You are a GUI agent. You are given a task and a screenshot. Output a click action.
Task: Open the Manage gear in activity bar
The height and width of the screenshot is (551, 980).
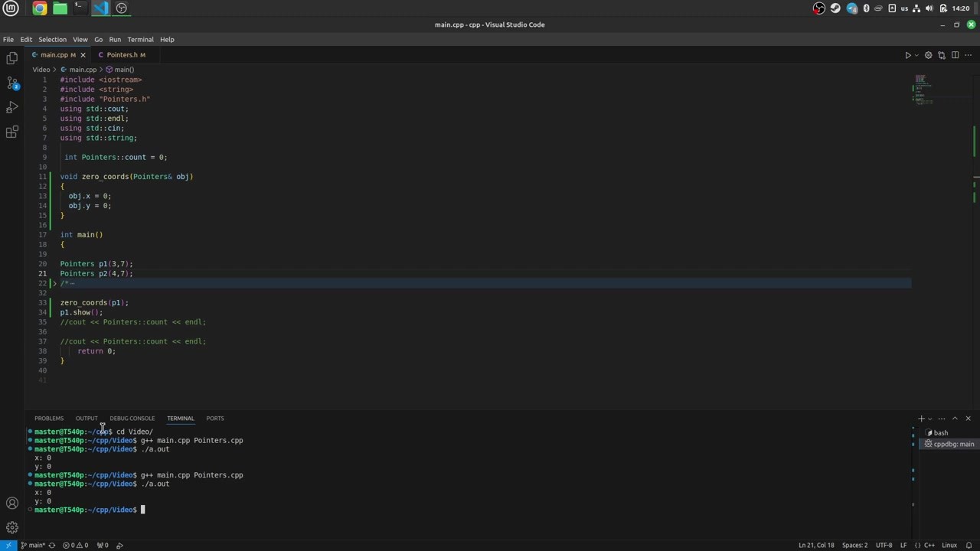(12, 527)
